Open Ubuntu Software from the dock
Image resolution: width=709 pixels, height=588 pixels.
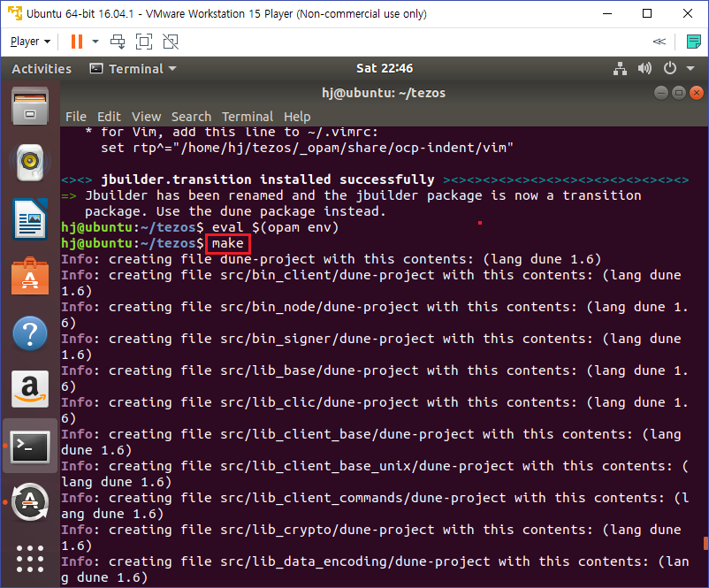click(x=30, y=276)
